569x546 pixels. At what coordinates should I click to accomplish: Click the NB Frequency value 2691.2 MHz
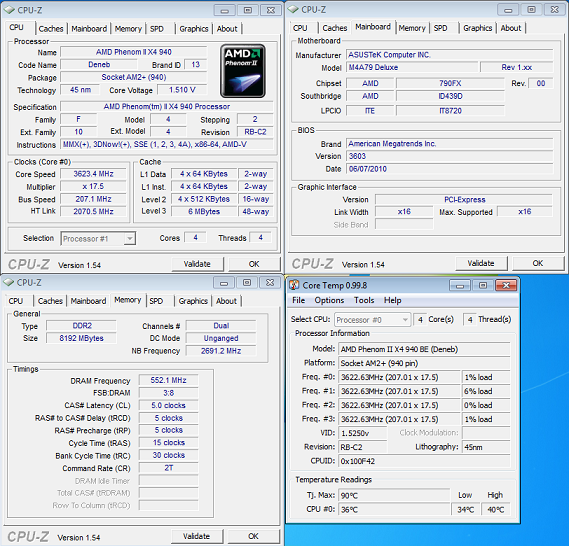221,351
